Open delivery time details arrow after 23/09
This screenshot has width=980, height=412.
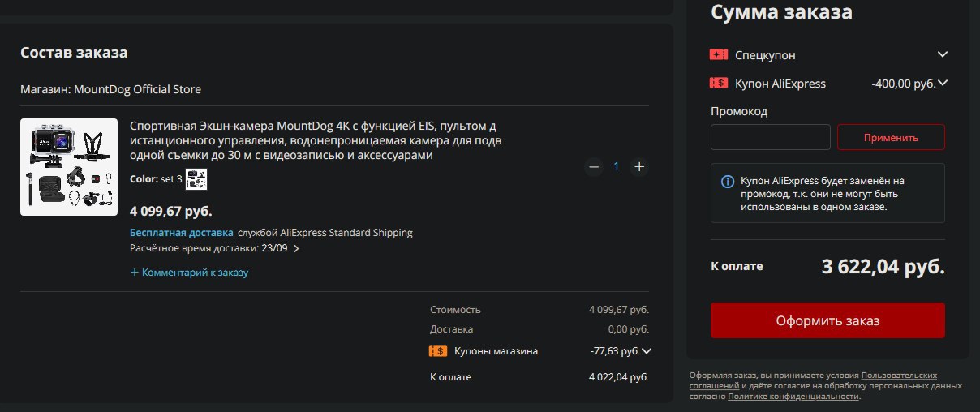coord(296,249)
